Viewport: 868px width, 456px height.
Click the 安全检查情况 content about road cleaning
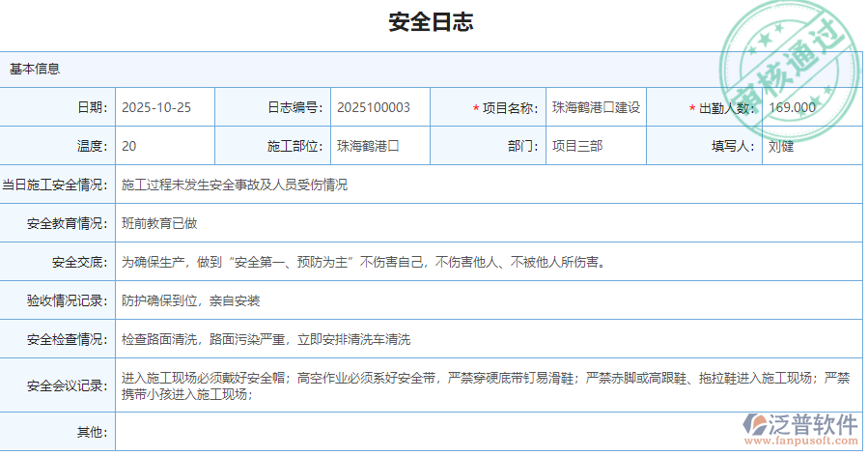click(x=266, y=340)
